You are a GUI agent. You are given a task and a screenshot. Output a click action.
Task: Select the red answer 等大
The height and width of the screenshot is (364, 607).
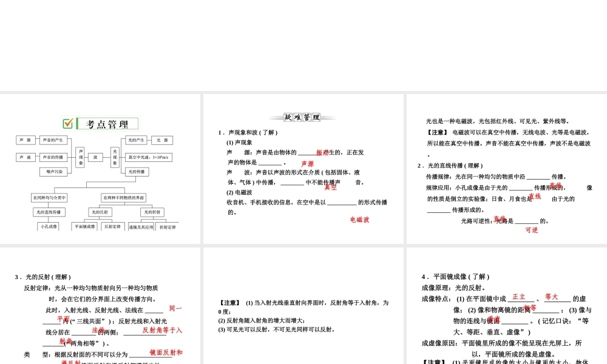tap(551, 297)
